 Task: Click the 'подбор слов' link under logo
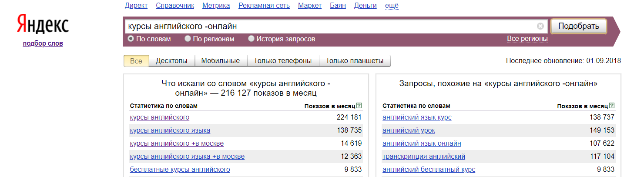click(43, 43)
